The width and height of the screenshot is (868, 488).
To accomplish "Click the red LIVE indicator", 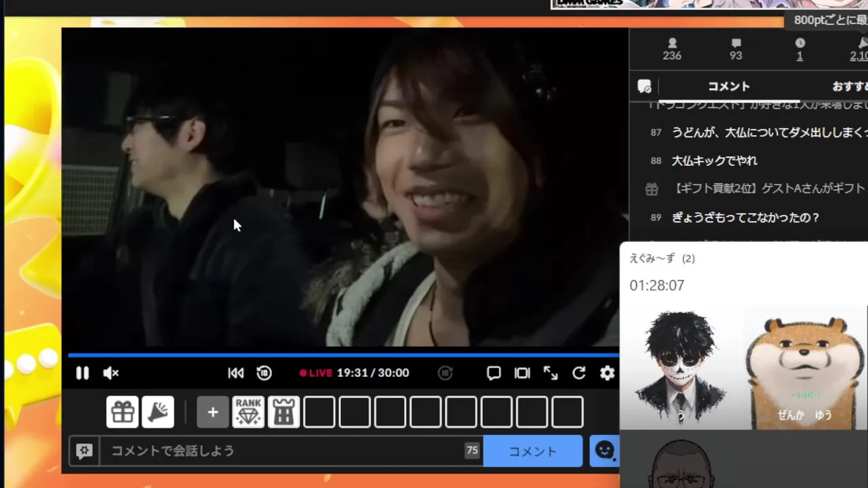I will tap(316, 373).
